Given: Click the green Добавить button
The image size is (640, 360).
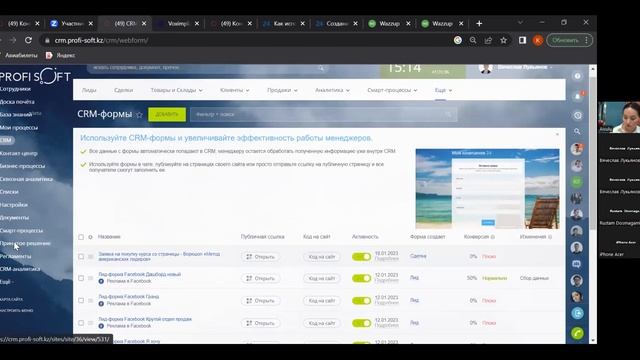Looking at the screenshot, I should tap(167, 115).
